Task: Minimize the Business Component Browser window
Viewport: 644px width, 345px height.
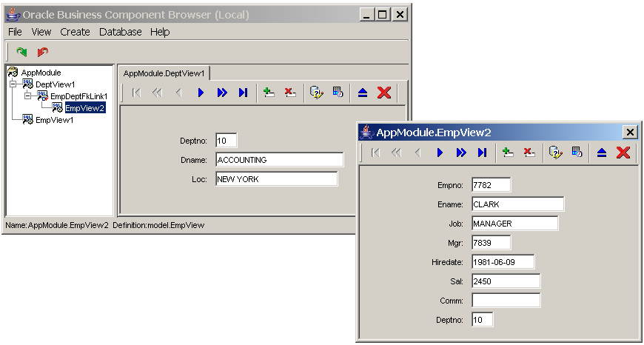Action: tap(366, 16)
